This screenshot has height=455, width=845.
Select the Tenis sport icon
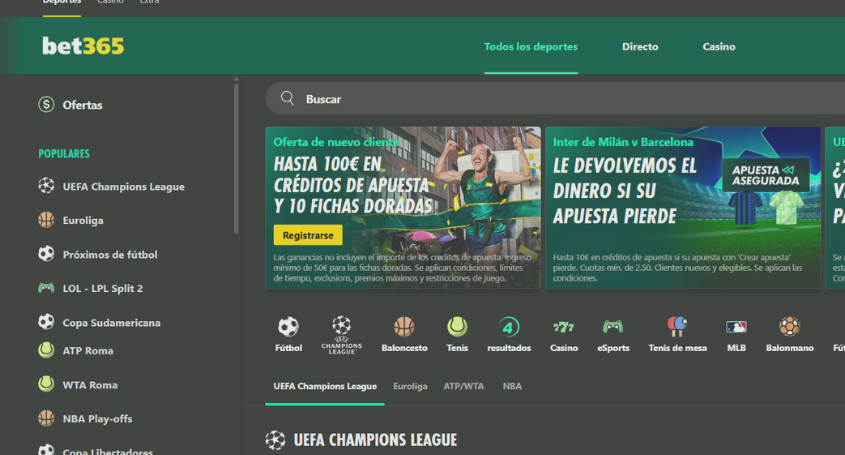pyautogui.click(x=457, y=326)
